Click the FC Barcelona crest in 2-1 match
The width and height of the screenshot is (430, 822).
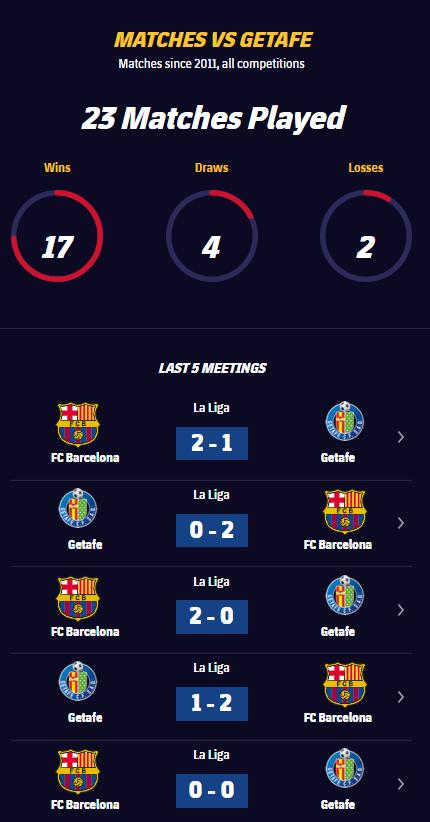coord(78,424)
